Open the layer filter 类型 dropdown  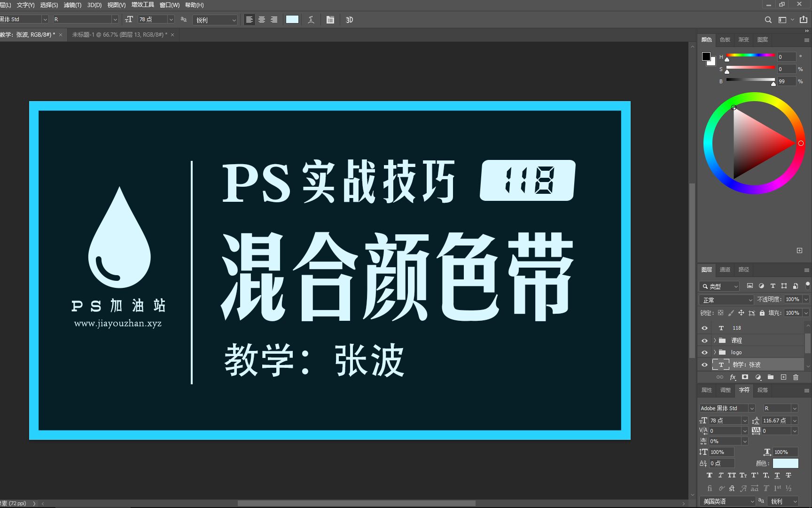tap(719, 286)
